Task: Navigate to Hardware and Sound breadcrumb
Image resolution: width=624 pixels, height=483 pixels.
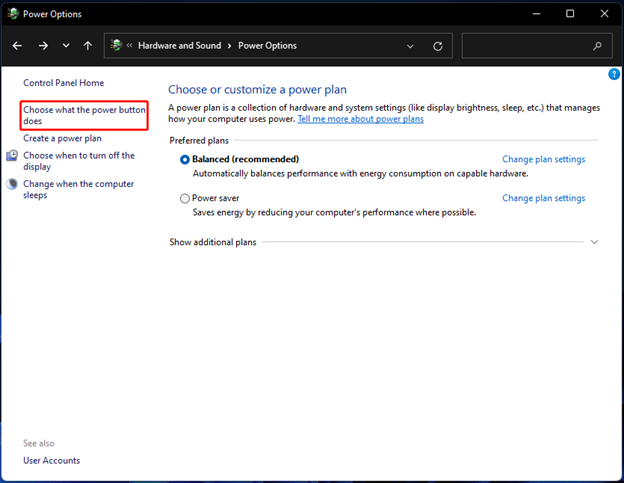Action: point(181,46)
